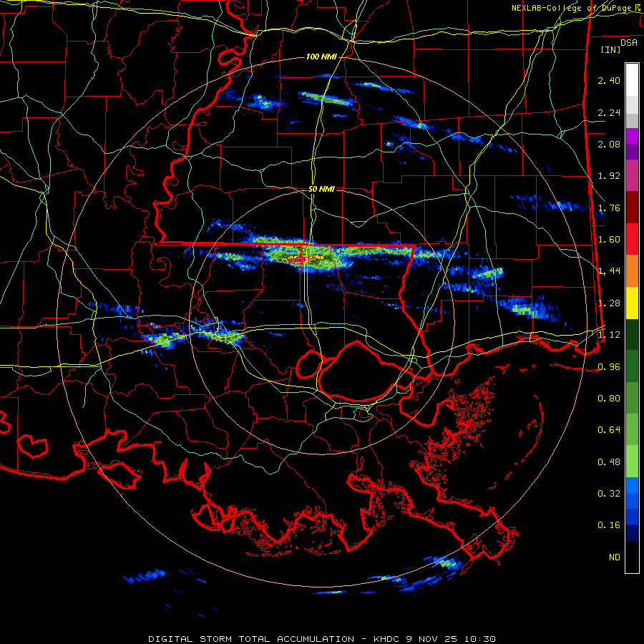Click the 9 NOV 25 10:30 timestamp
This screenshot has height=644, width=644.
coord(451,639)
